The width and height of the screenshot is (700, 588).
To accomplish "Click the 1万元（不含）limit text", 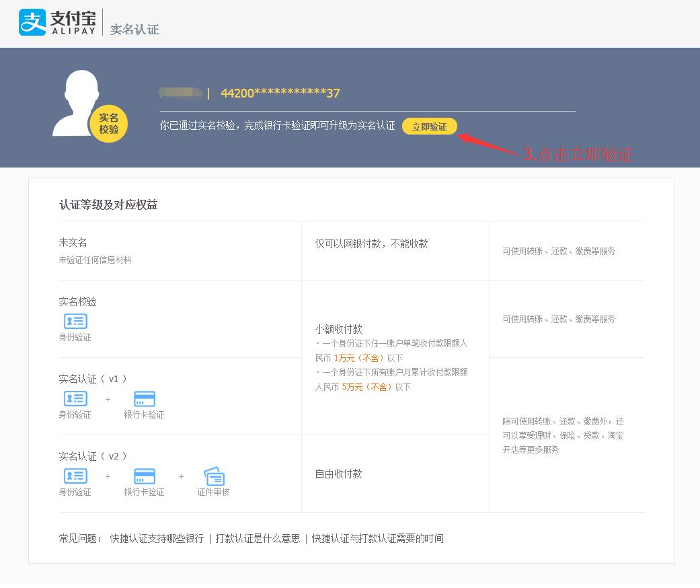I will coord(359,358).
